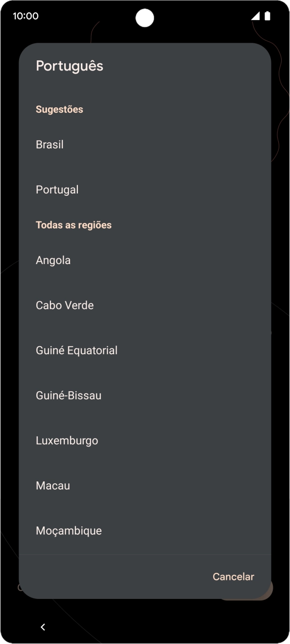
Task: Pick Cabo Verde as the region
Action: click(x=64, y=305)
